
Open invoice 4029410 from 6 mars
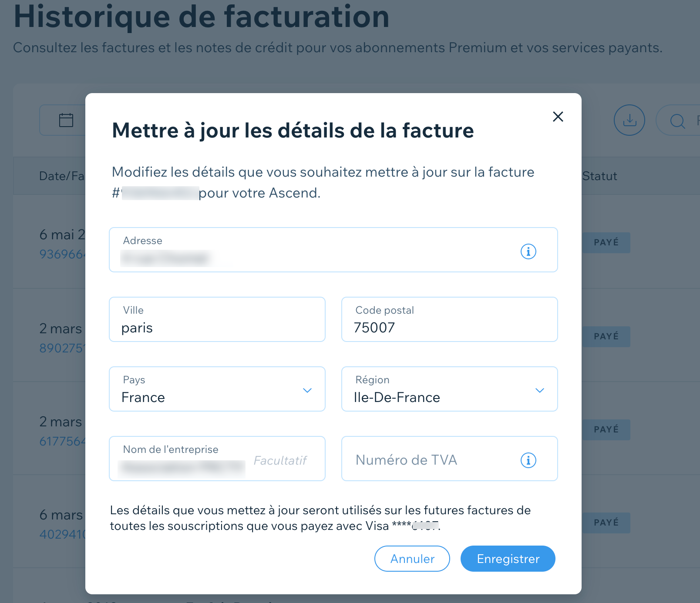(63, 535)
